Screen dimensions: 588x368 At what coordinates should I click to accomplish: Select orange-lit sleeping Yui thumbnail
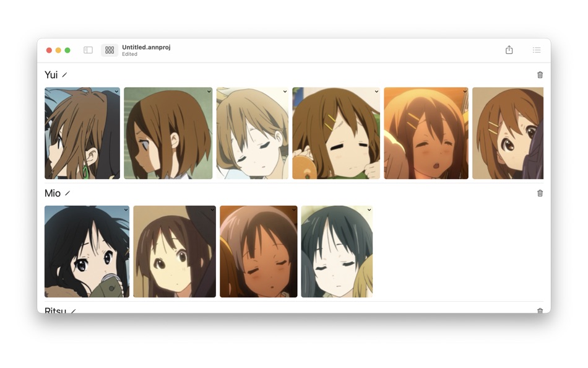426,133
